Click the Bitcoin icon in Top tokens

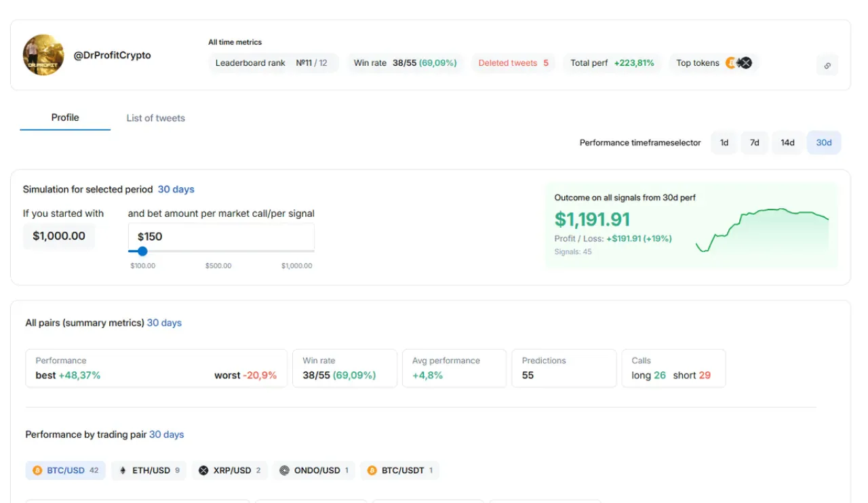click(x=732, y=63)
